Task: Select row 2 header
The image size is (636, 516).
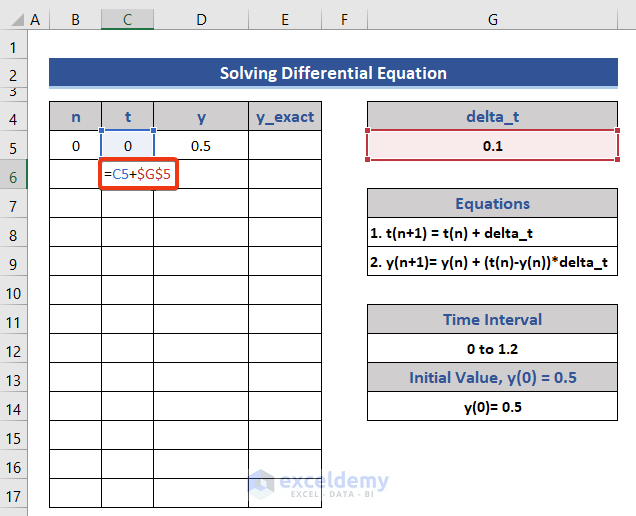Action: pos(13,75)
